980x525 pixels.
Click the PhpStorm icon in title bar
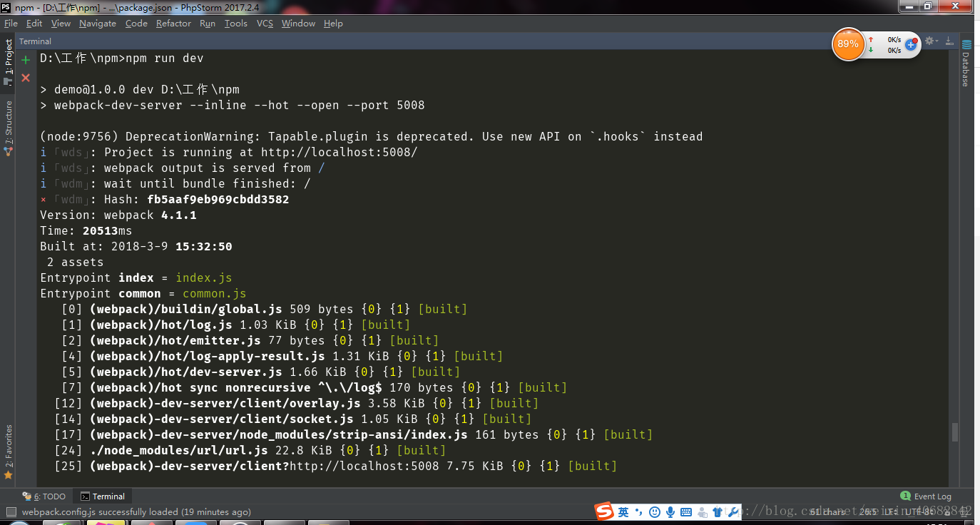(6, 6)
